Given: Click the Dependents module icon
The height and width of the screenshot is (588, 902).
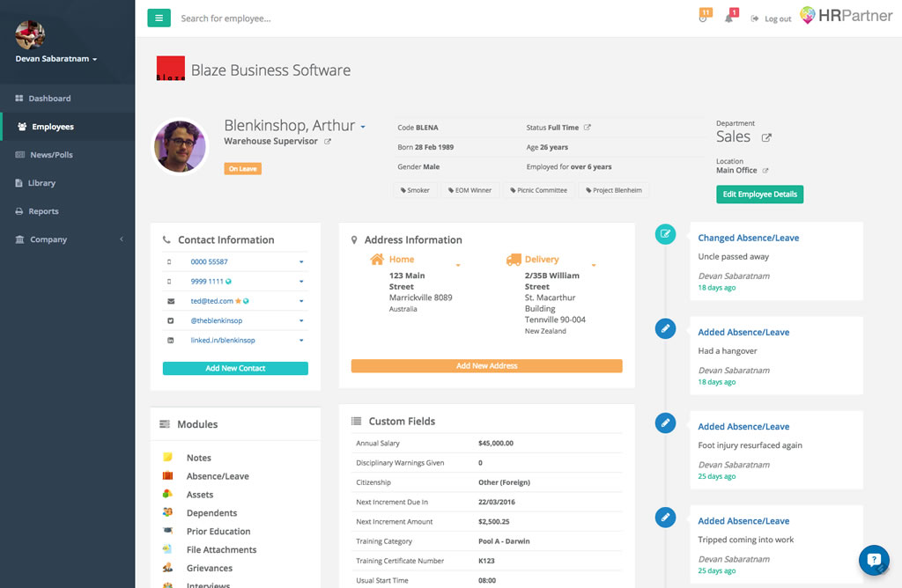Looking at the screenshot, I should [x=167, y=512].
